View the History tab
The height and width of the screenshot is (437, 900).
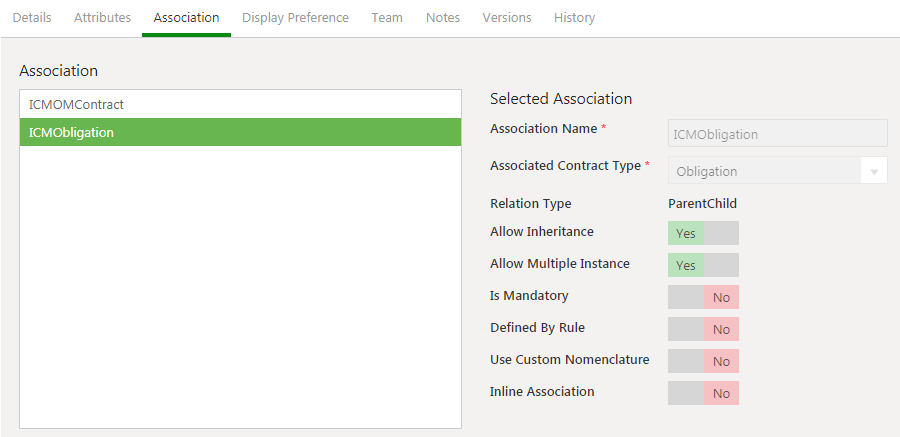pyautogui.click(x=574, y=18)
